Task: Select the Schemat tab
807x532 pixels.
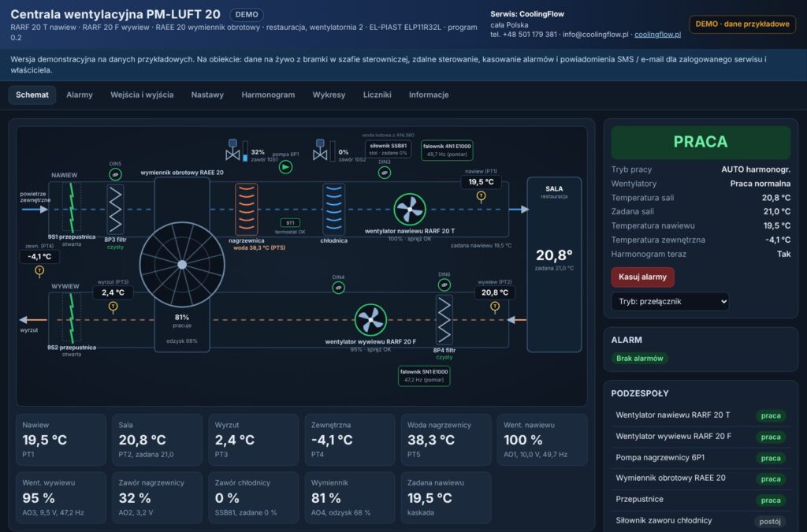Action: click(32, 95)
